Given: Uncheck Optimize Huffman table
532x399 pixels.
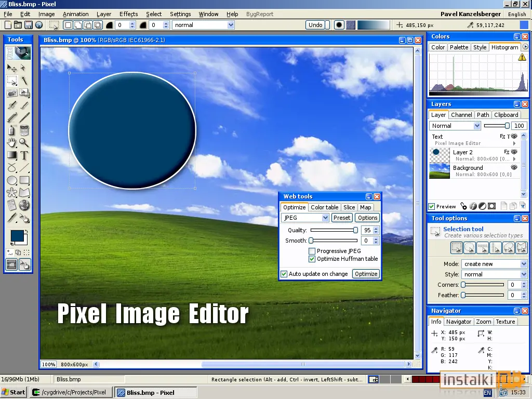Looking at the screenshot, I should click(312, 259).
